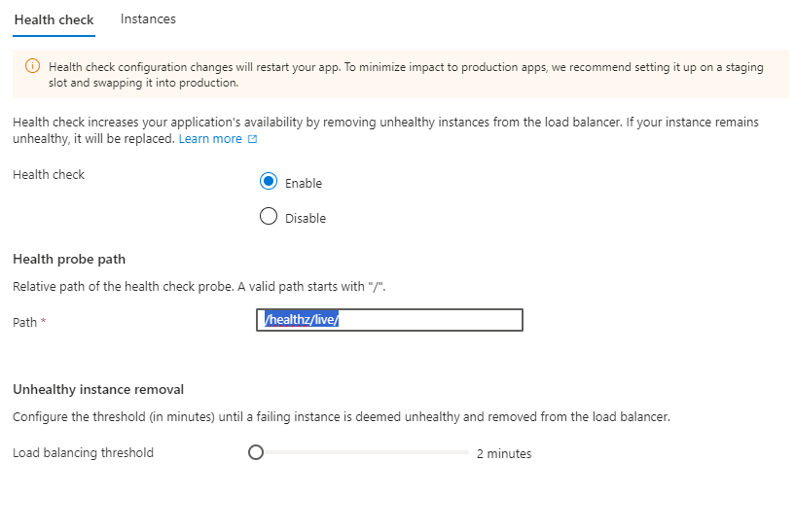Click the Load balancing threshold label
Screen dimensions: 795x532
tap(83, 452)
